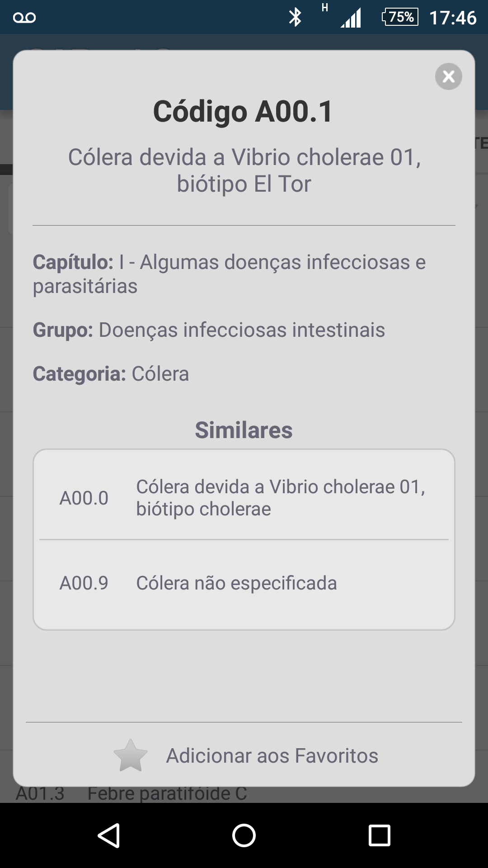Close the Código A00.1 dialog
488x868 pixels.
pos(448,76)
